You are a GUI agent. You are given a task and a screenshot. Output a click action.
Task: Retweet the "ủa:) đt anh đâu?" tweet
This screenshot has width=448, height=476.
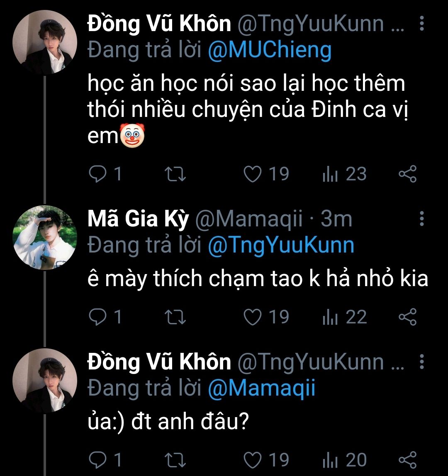pyautogui.click(x=175, y=460)
